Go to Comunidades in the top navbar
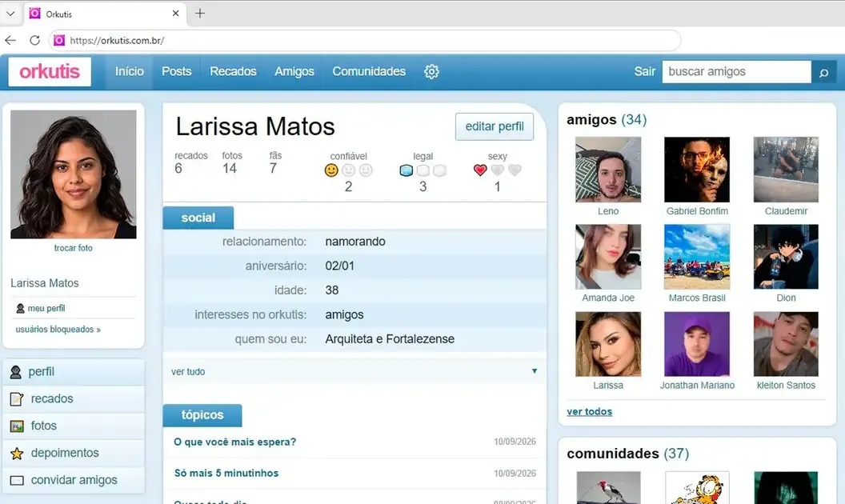The height and width of the screenshot is (504, 845). coord(369,72)
